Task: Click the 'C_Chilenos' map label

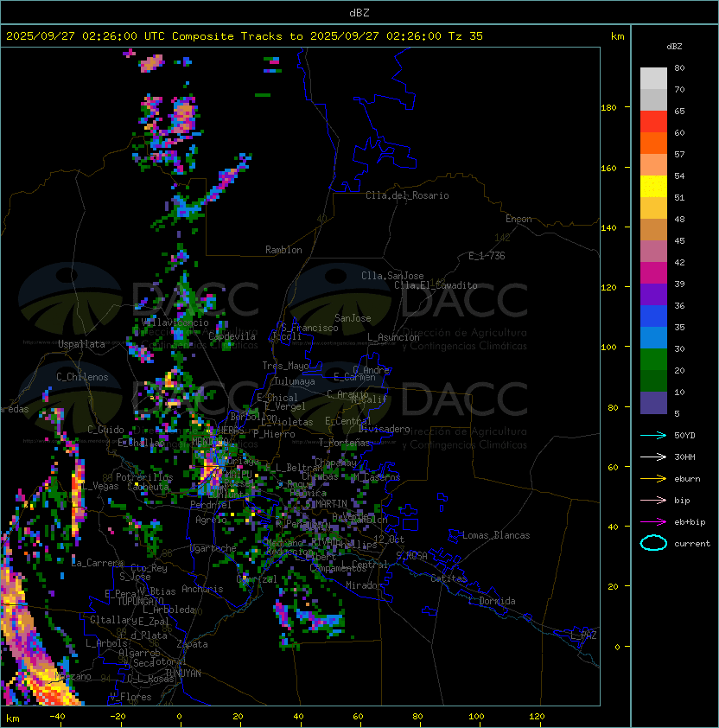Action: (82, 377)
